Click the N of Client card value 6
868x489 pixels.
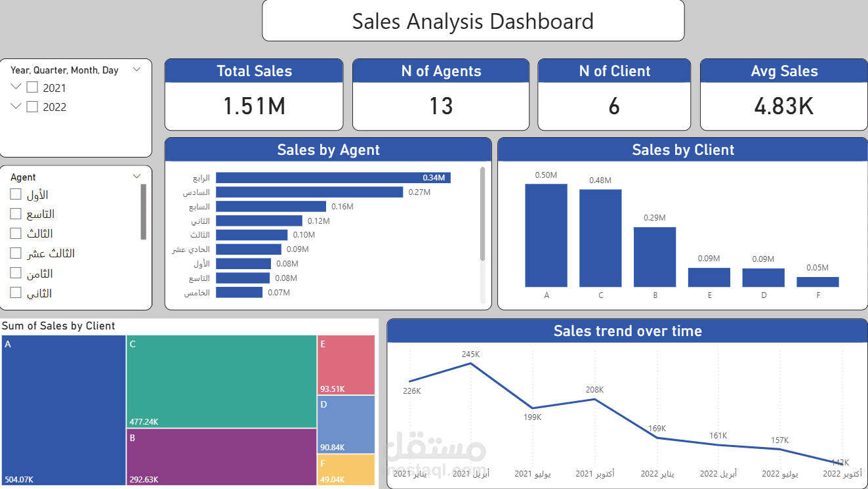coord(614,106)
